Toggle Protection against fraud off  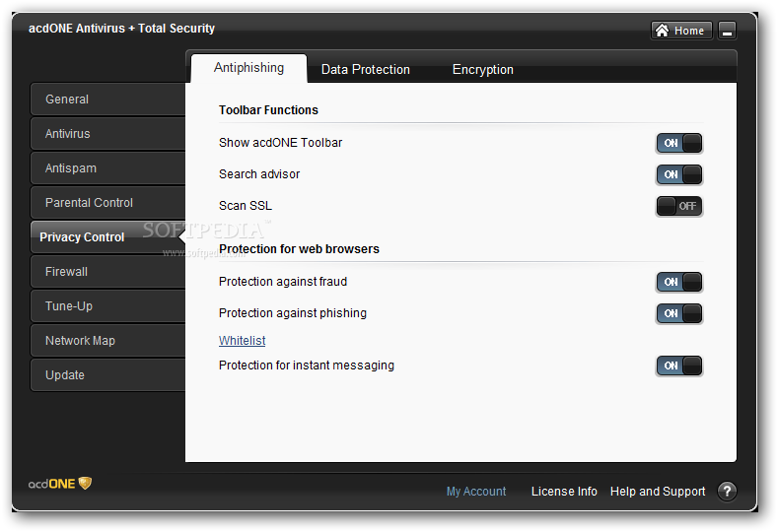coord(679,282)
